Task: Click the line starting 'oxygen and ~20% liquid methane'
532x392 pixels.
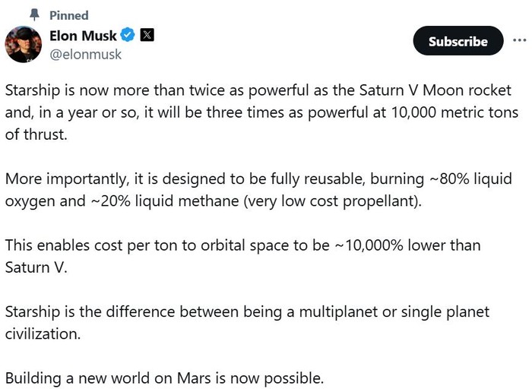Action: click(214, 201)
